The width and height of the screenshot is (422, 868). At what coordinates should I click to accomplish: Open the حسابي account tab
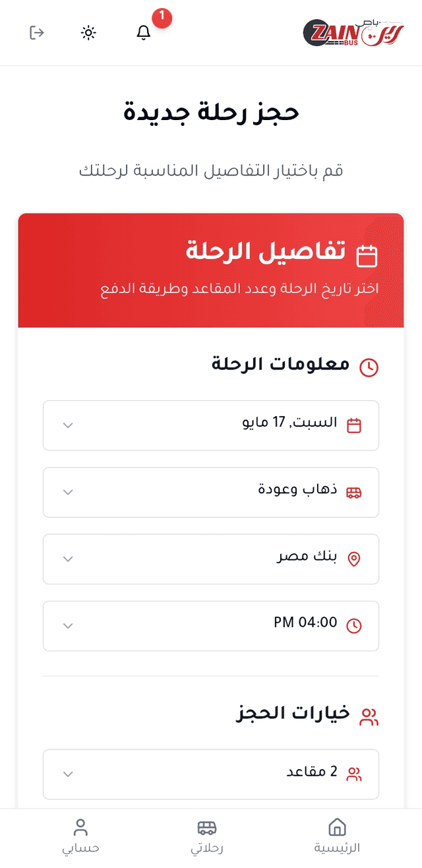[80, 834]
